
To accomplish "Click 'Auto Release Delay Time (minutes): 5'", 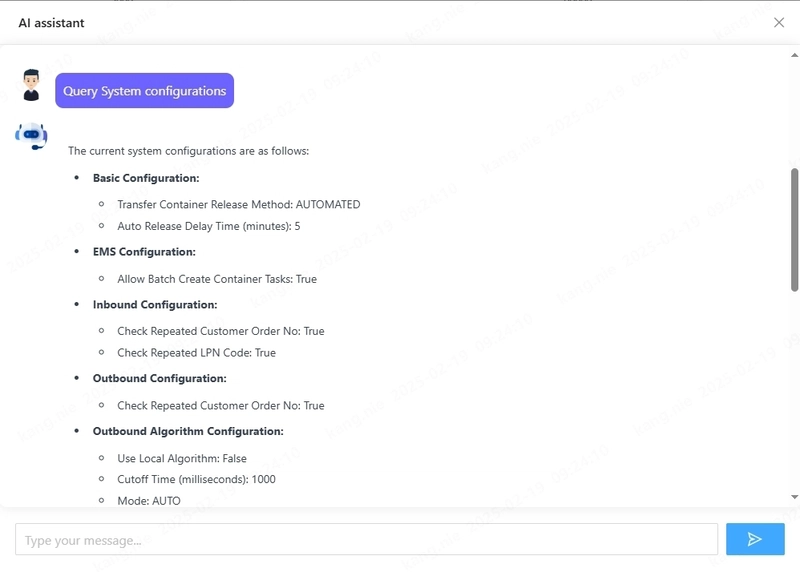I will tap(209, 226).
